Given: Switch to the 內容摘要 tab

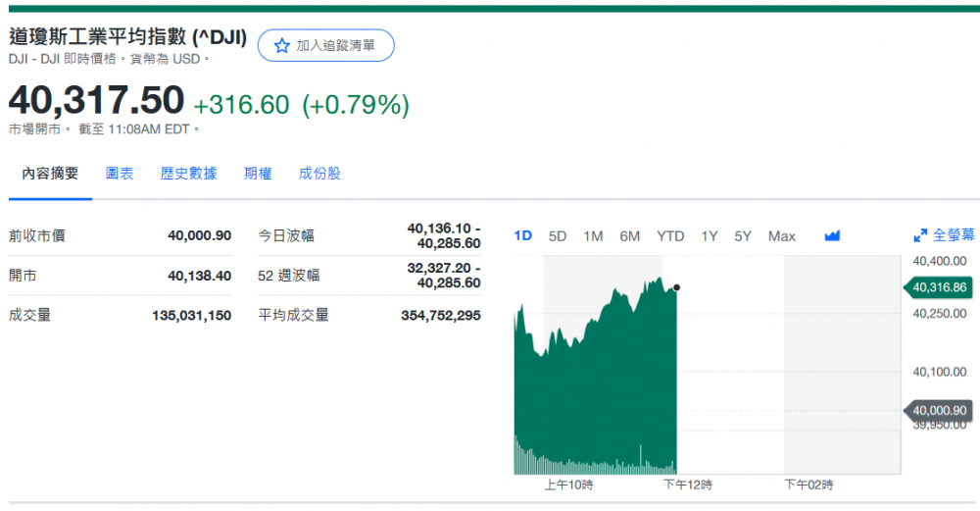Looking at the screenshot, I should point(51,174).
